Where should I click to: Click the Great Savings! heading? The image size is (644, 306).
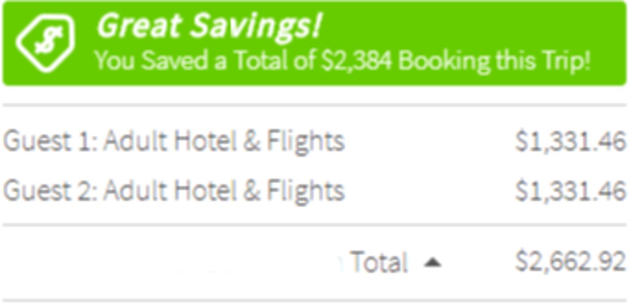pos(208,25)
